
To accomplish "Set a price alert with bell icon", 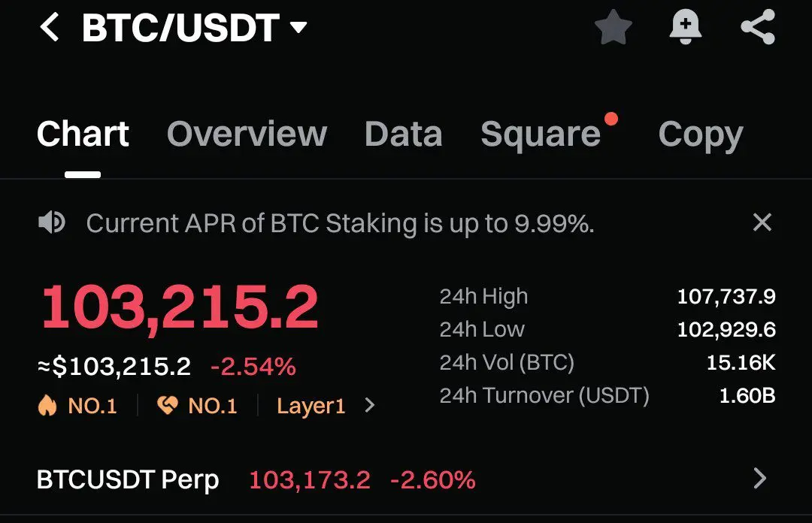I will click(685, 27).
